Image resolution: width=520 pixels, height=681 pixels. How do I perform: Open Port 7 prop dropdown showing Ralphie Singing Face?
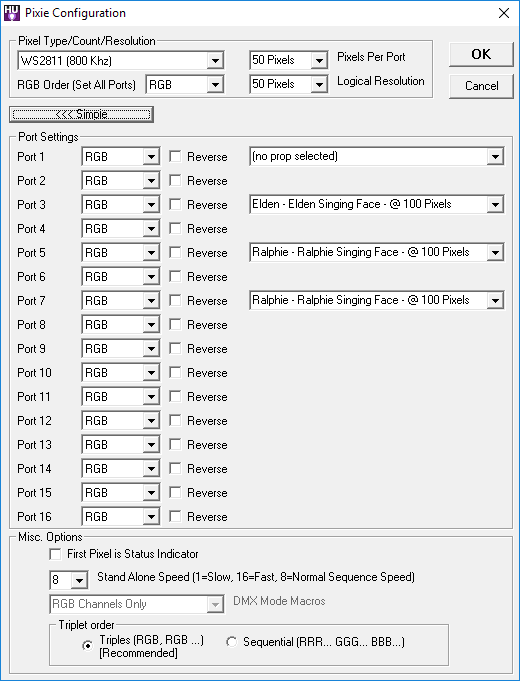point(377,300)
